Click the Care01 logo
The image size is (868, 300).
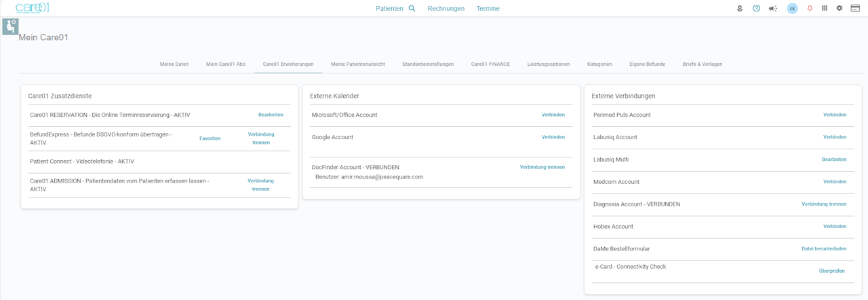(x=32, y=8)
